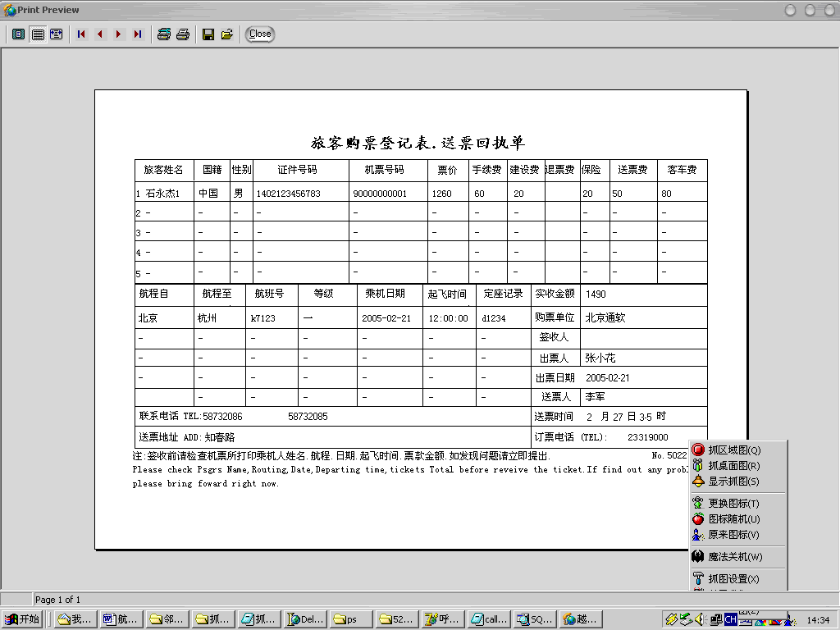This screenshot has height=630, width=840.
Task: Switch to the 越... taskbar button
Action: pos(582,619)
